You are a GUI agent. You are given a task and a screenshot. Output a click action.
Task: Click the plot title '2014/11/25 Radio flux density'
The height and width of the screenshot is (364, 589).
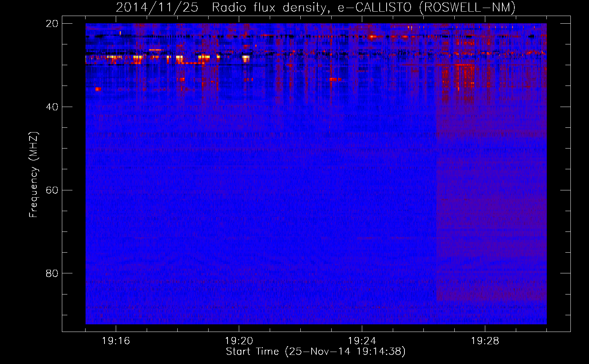tap(222, 8)
